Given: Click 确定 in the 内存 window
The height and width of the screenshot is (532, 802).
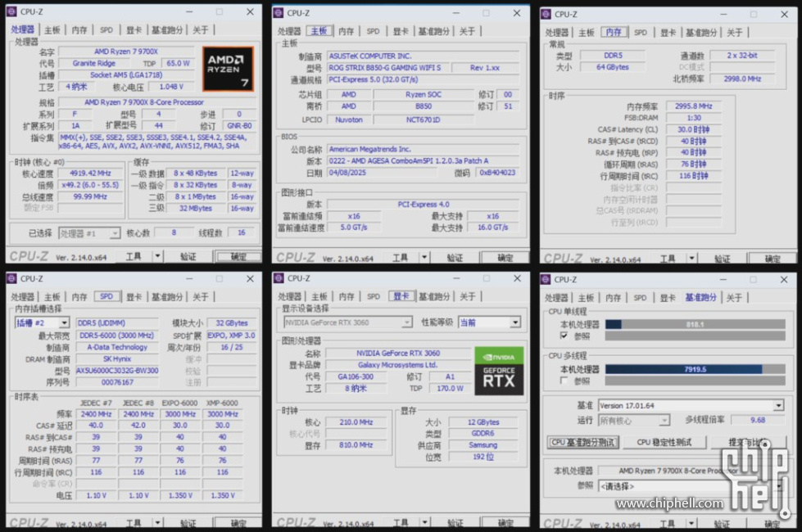Looking at the screenshot, I should [x=773, y=259].
